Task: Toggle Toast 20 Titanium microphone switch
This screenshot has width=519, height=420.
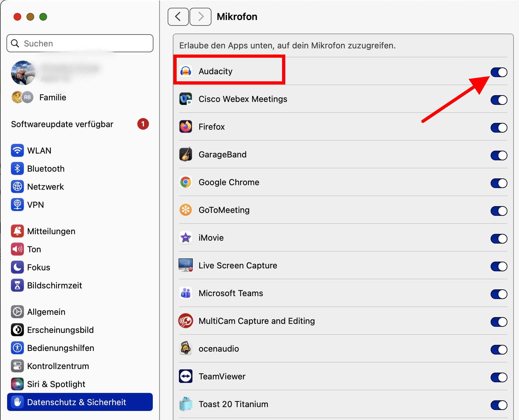Action: click(x=499, y=405)
